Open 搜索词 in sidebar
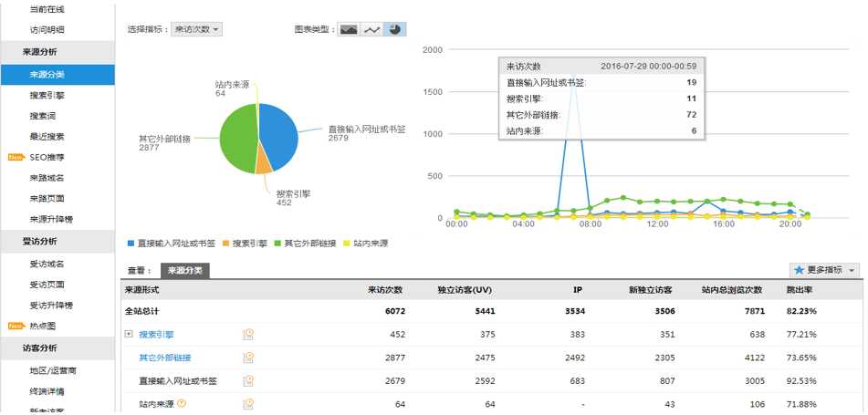The width and height of the screenshot is (868, 415). click(43, 116)
